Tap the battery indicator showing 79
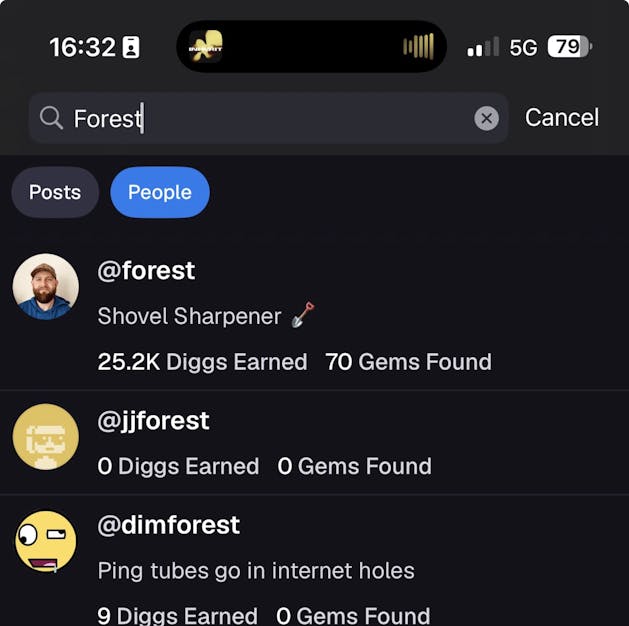Viewport: 629px width, 626px height. [x=570, y=46]
